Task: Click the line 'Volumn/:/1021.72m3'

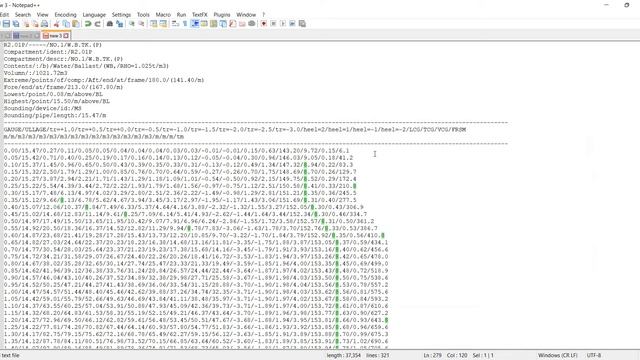Action: point(36,73)
